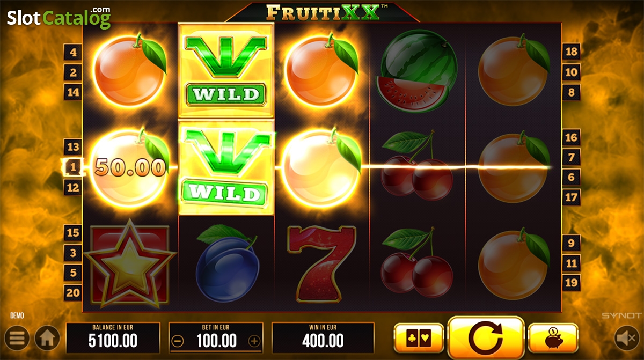The height and width of the screenshot is (360, 644).
Task: Select payline number 4 marker
Action: click(x=73, y=52)
